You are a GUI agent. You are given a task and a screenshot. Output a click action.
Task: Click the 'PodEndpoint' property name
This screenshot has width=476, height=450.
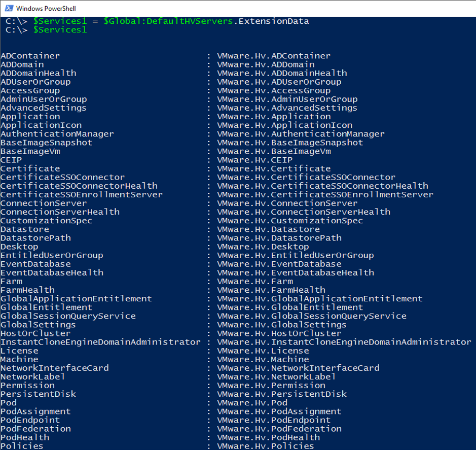tap(30, 420)
